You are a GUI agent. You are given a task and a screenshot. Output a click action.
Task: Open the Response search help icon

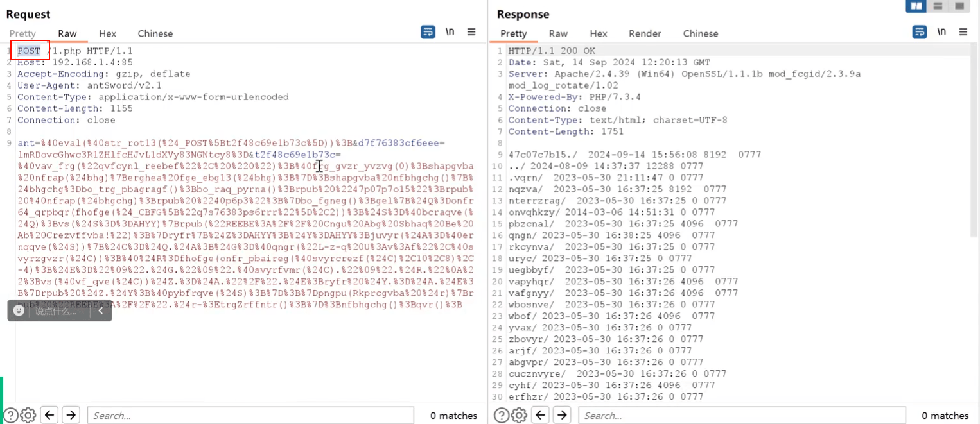502,415
